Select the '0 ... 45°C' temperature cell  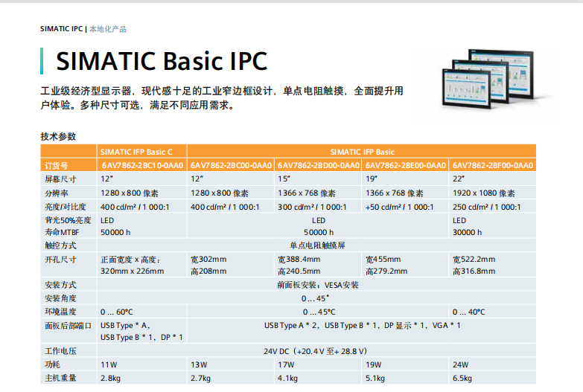pos(319,312)
